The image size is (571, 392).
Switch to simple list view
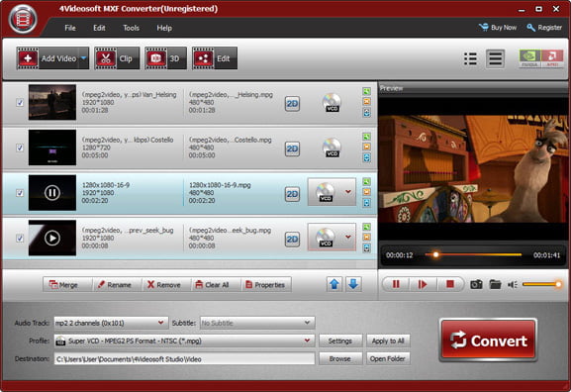point(495,58)
